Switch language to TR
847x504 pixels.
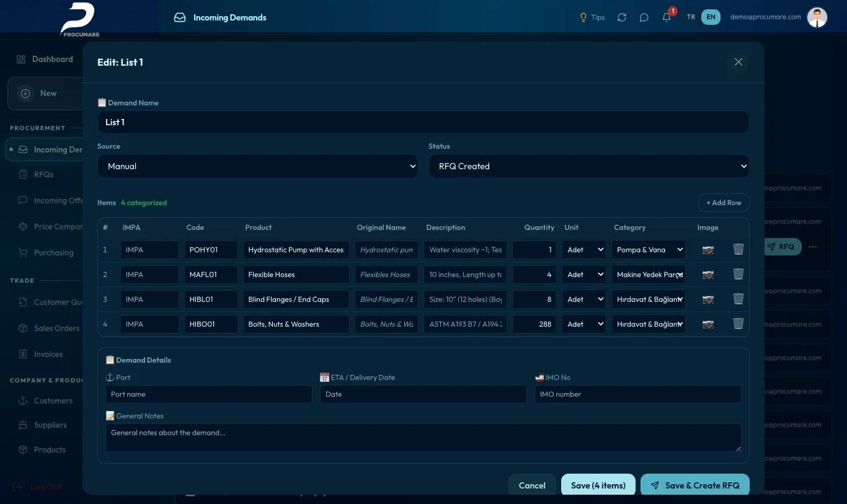691,17
